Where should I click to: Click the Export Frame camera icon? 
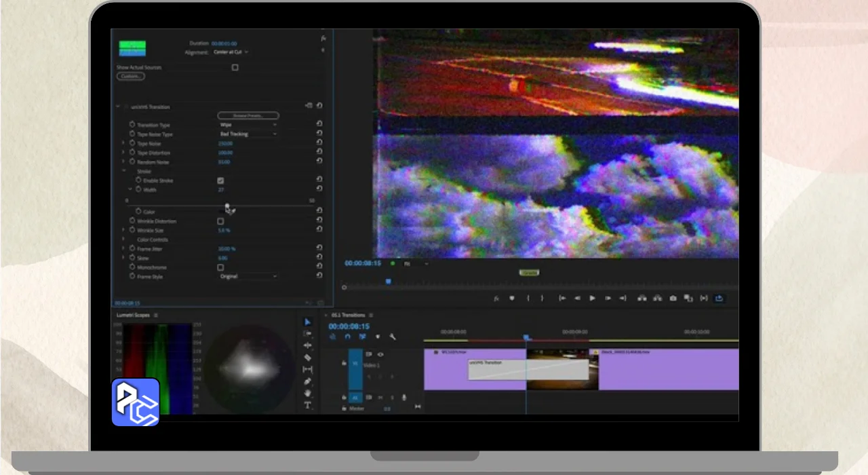pos(673,298)
